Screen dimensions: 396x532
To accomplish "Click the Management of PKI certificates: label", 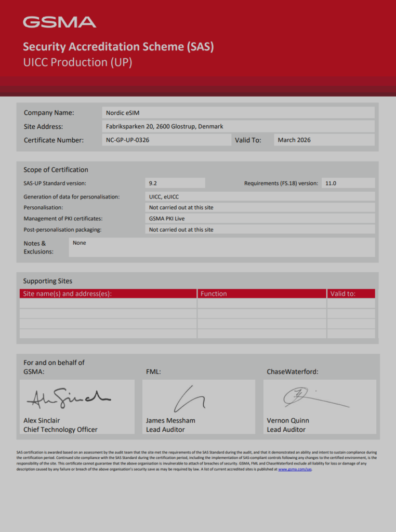I will [x=63, y=219].
